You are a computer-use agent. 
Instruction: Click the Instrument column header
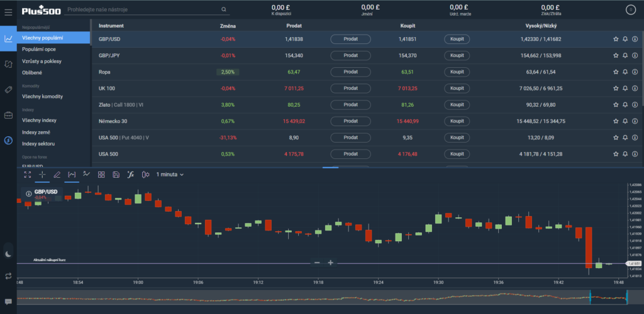click(x=111, y=26)
